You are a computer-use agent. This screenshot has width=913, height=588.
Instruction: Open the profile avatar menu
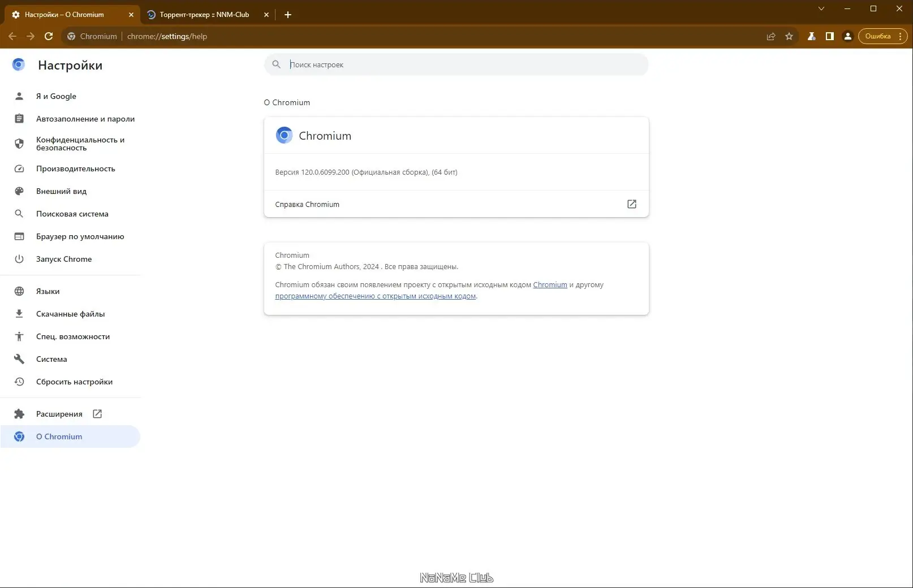coord(847,36)
